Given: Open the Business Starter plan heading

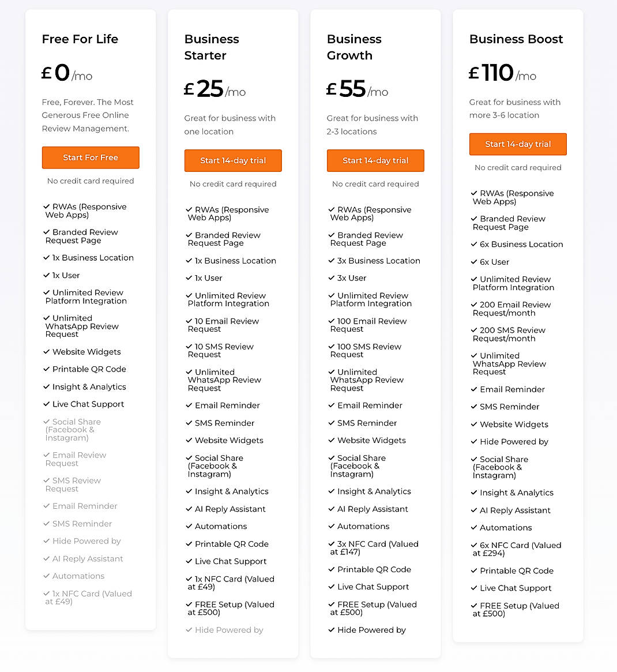Looking at the screenshot, I should click(212, 47).
